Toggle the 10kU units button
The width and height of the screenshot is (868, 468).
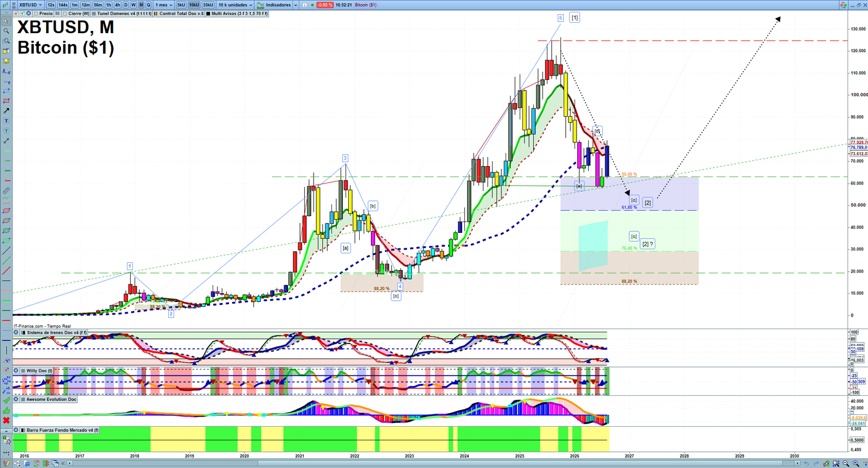tap(194, 5)
